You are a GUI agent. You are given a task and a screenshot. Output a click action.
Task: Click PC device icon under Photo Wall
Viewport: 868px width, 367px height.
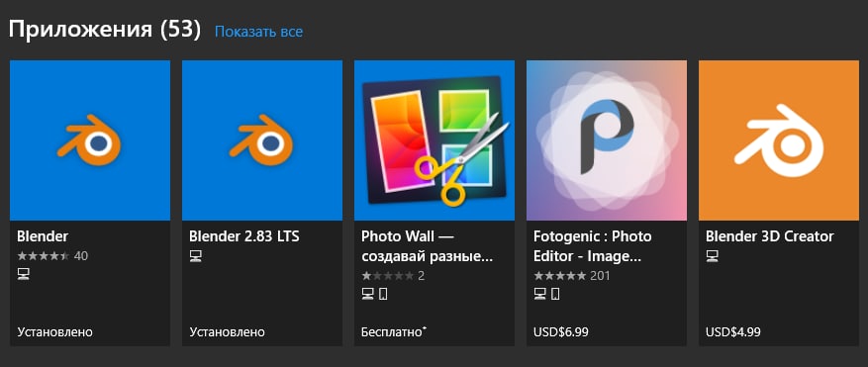click(367, 294)
